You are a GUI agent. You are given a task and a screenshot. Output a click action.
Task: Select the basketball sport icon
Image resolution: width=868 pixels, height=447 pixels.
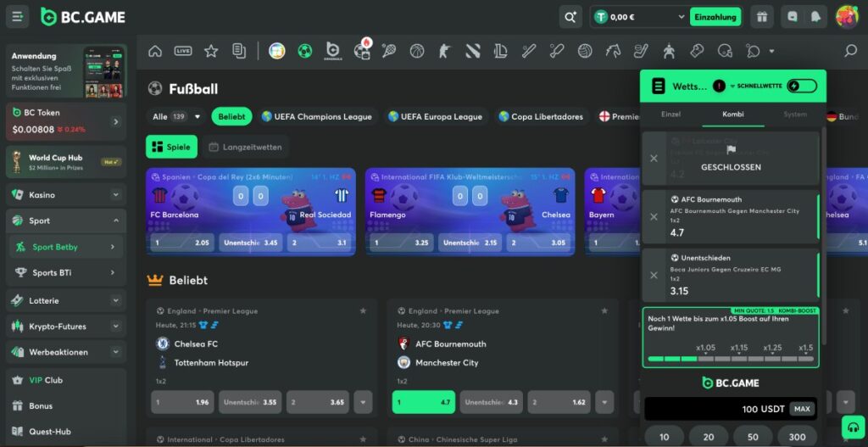click(x=416, y=52)
